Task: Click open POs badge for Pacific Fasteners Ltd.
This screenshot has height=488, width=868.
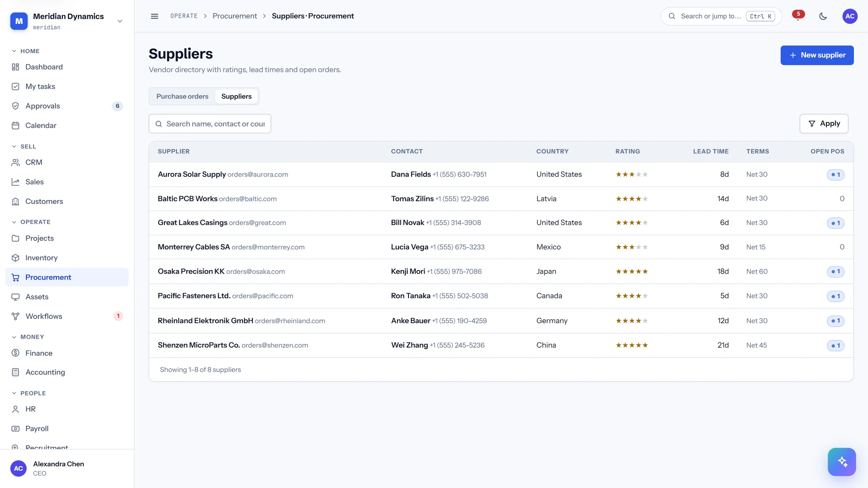Action: pos(835,296)
